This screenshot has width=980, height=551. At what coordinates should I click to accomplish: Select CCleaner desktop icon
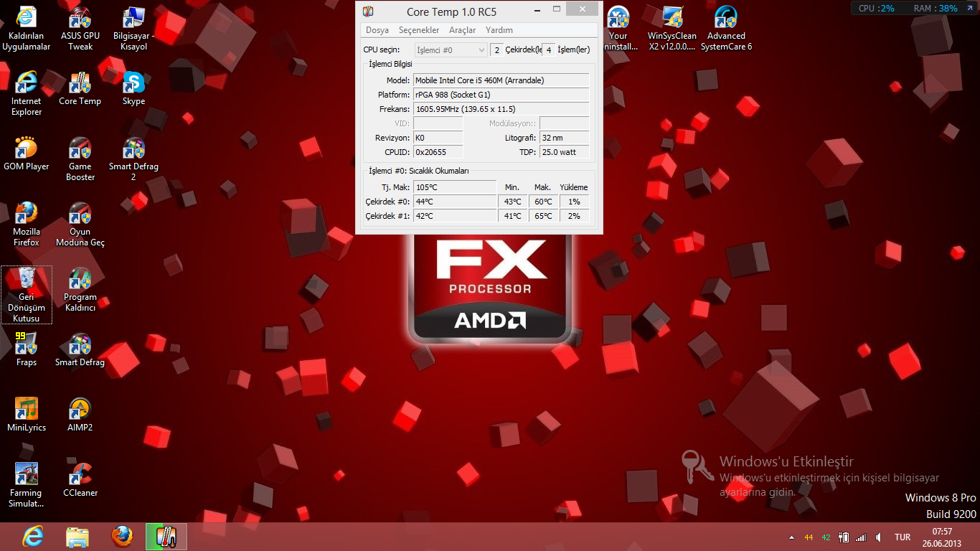point(80,480)
